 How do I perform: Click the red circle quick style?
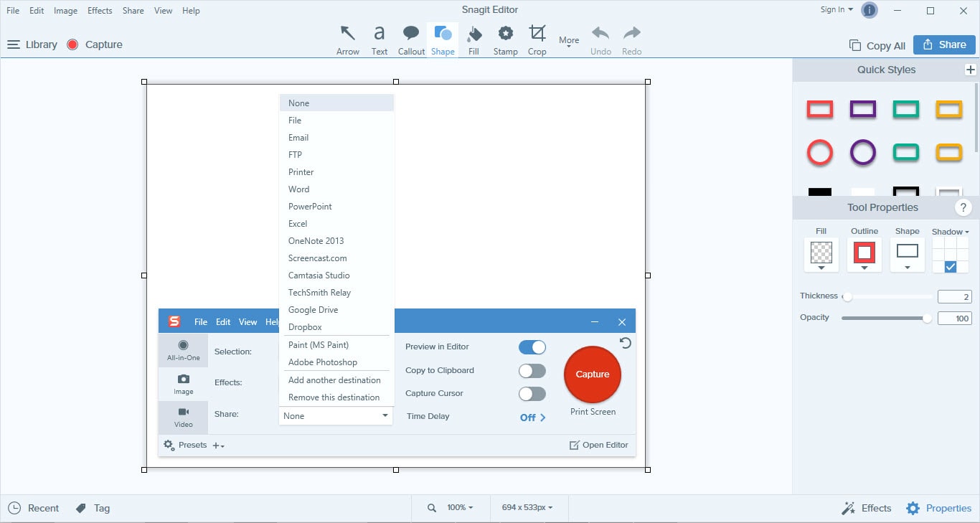tap(820, 153)
